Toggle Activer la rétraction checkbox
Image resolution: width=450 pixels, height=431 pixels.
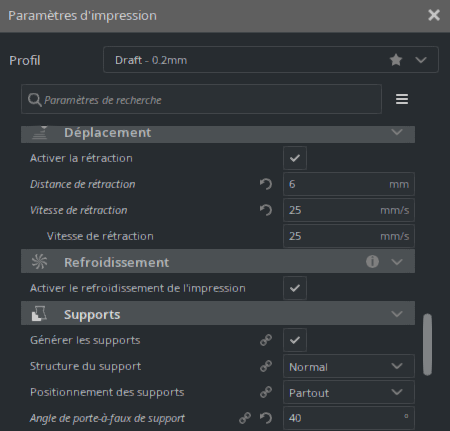click(x=295, y=158)
